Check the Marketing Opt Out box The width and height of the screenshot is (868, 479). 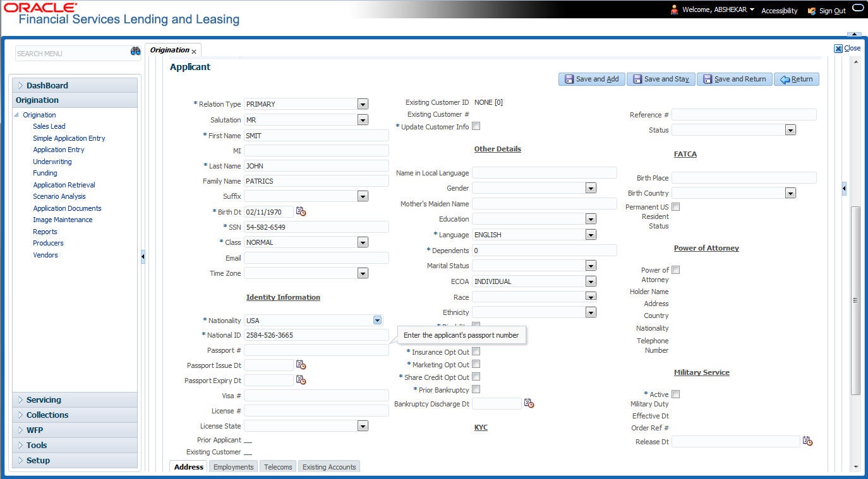coord(476,364)
